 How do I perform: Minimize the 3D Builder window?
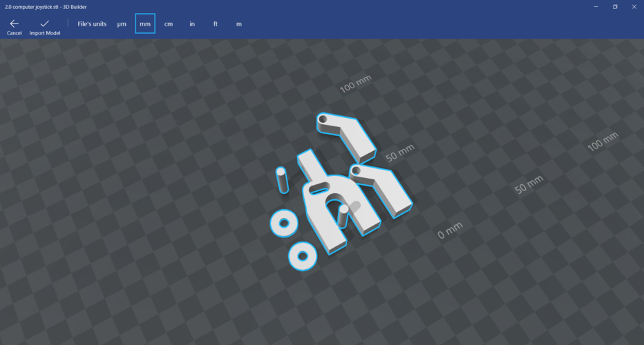(596, 7)
